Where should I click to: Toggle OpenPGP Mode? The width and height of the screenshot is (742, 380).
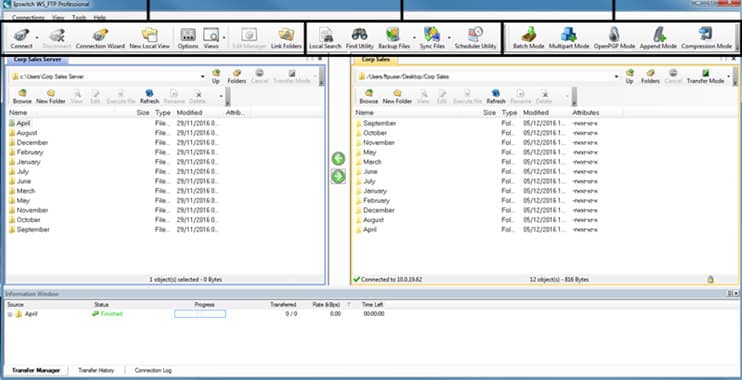[614, 38]
